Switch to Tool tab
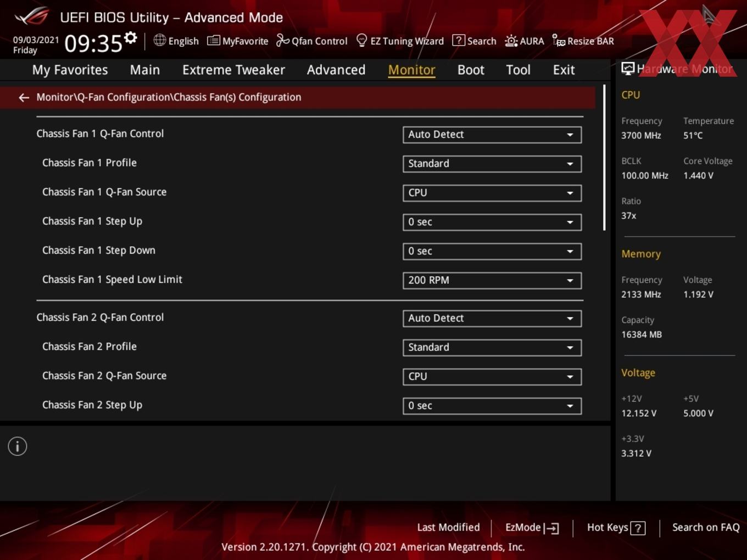The width and height of the screenshot is (747, 560). (518, 70)
